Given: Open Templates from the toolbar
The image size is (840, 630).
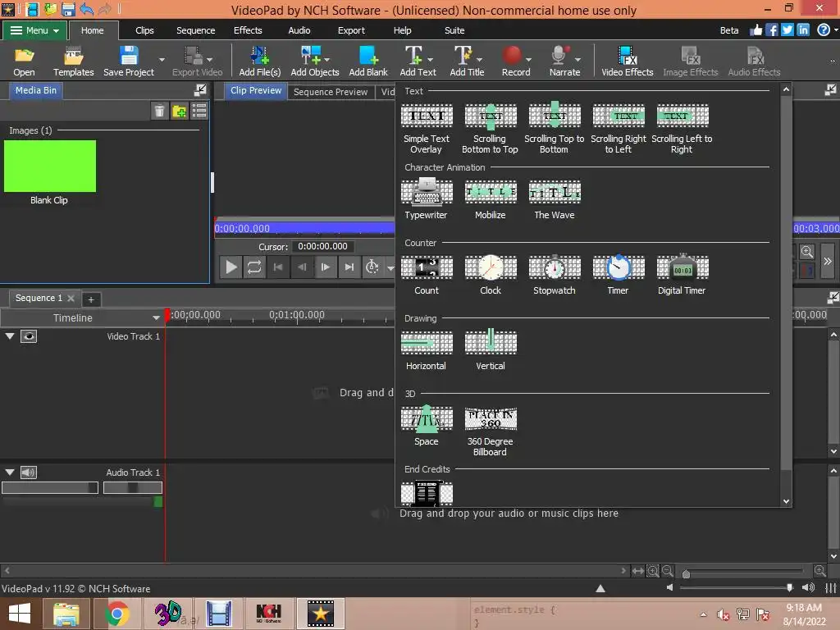Looking at the screenshot, I should tap(73, 62).
